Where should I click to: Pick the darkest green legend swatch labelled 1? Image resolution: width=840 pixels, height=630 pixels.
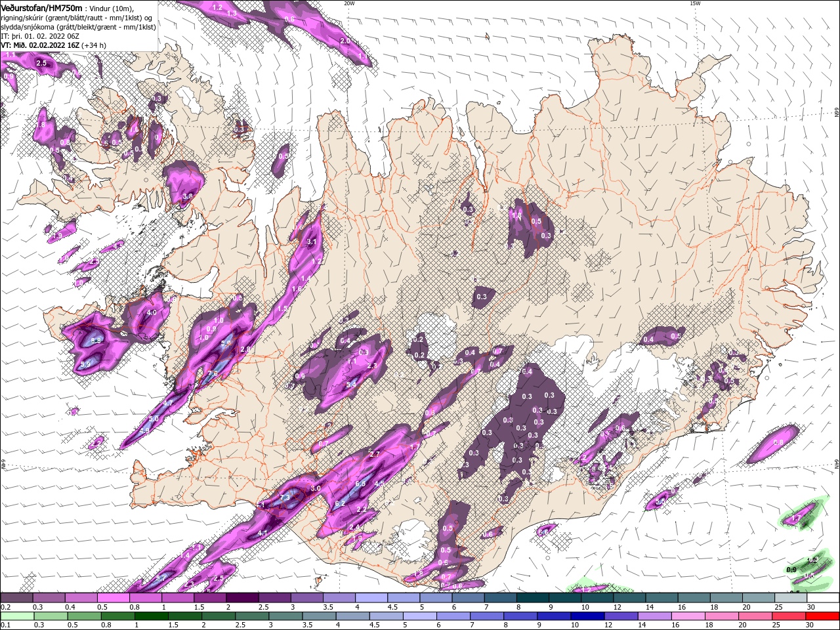(x=152, y=616)
